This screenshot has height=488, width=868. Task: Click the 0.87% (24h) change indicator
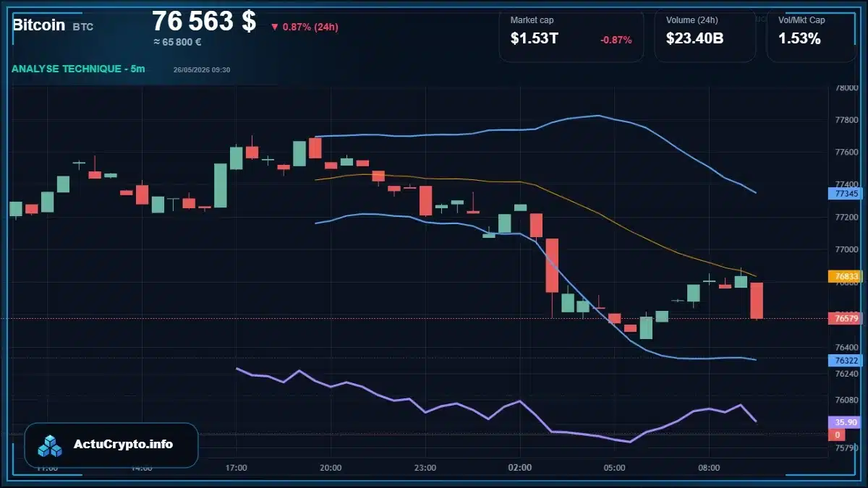(305, 27)
